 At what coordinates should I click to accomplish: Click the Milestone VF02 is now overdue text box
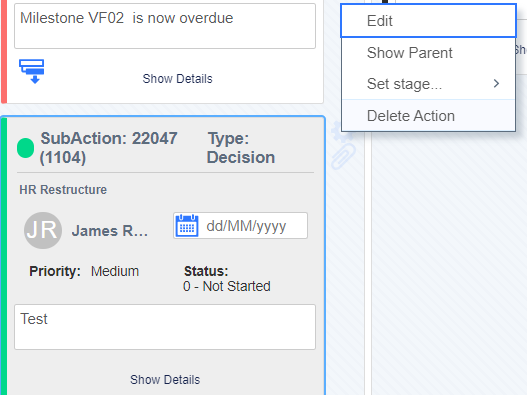[x=165, y=26]
